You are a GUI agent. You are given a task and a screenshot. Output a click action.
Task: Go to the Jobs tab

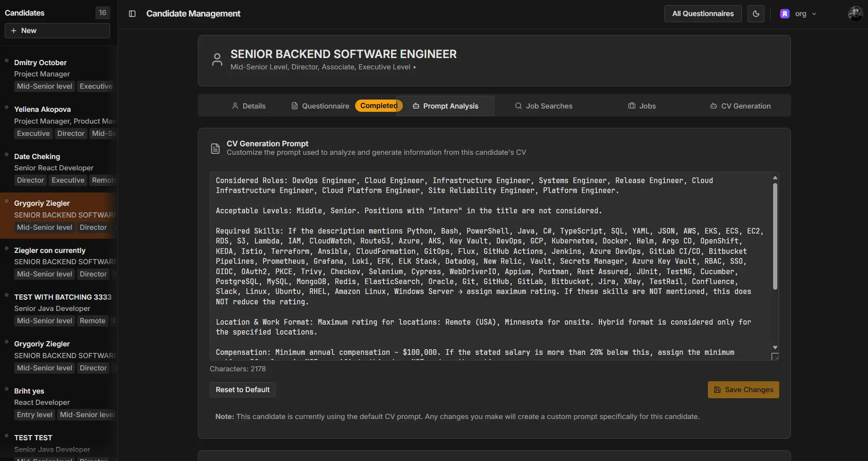(x=642, y=106)
